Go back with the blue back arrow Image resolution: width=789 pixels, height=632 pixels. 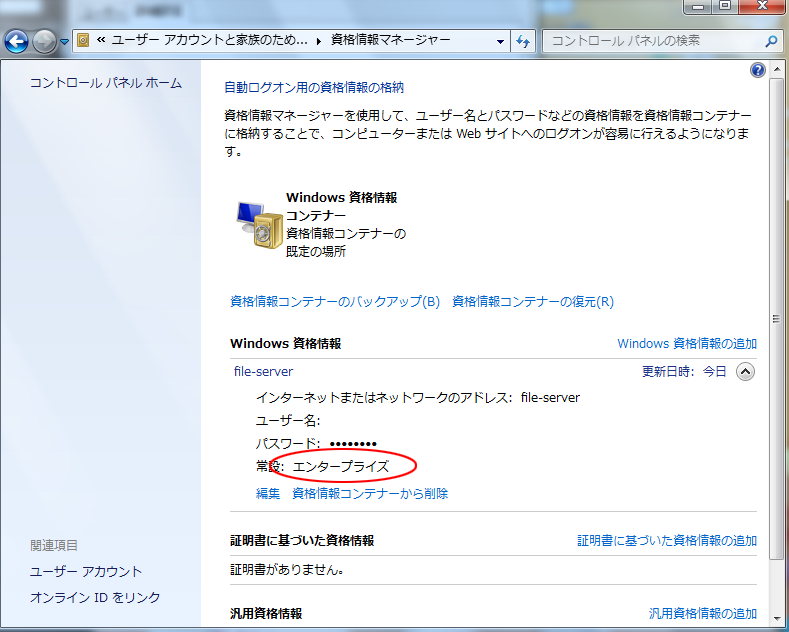17,42
